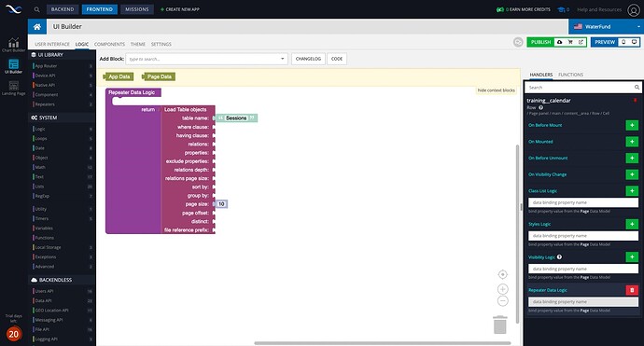The height and width of the screenshot is (346, 644).
Task: Click the shopping cart publish icon
Action: (x=570, y=42)
